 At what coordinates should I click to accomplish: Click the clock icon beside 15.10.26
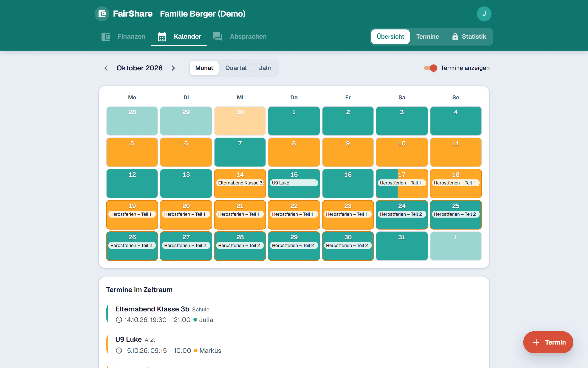coord(119,351)
